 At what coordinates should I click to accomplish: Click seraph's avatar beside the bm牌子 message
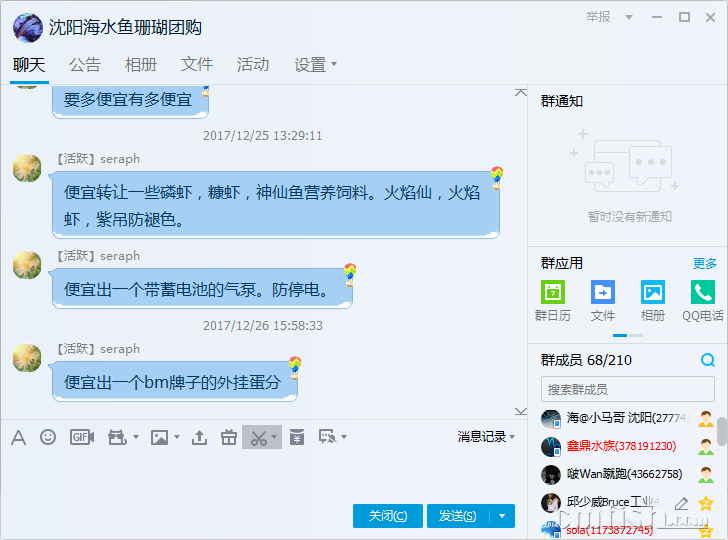pyautogui.click(x=27, y=358)
